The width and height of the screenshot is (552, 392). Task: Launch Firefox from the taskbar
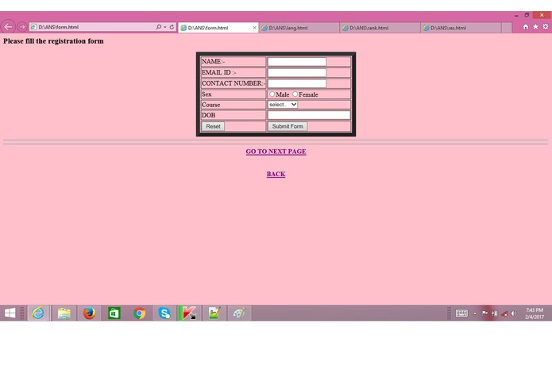[x=89, y=313]
